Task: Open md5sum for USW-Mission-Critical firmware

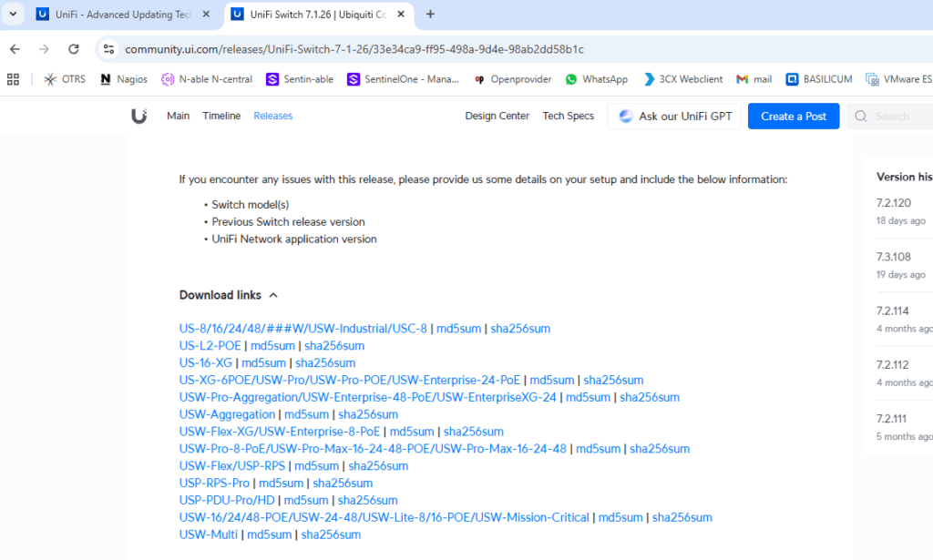Action: point(620,518)
